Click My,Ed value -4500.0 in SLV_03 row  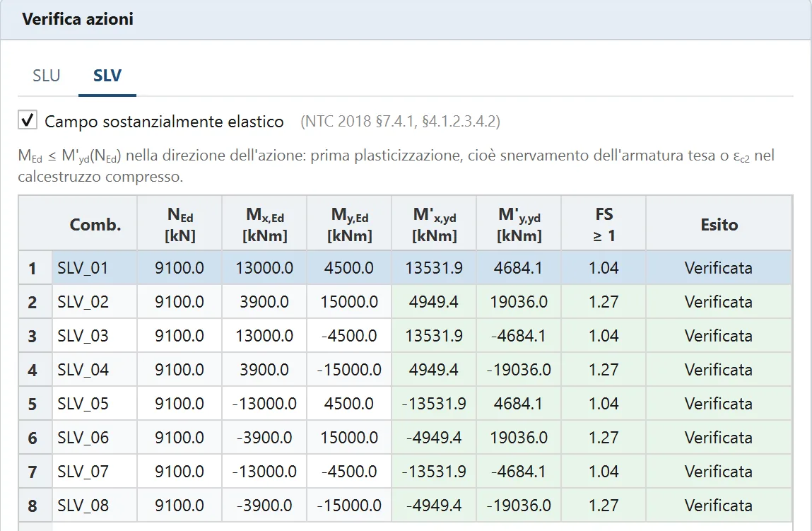point(350,336)
